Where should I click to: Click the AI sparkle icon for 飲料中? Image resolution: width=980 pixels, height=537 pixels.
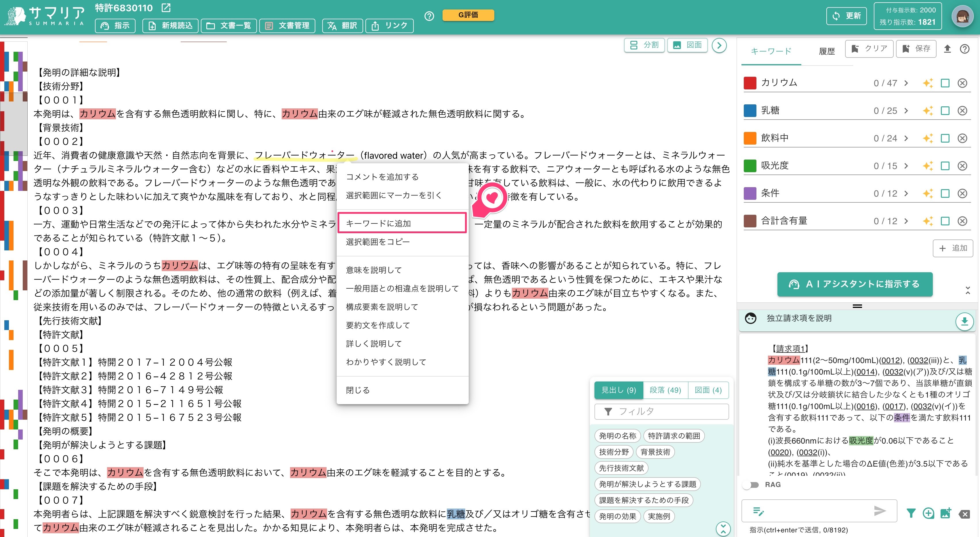point(928,138)
